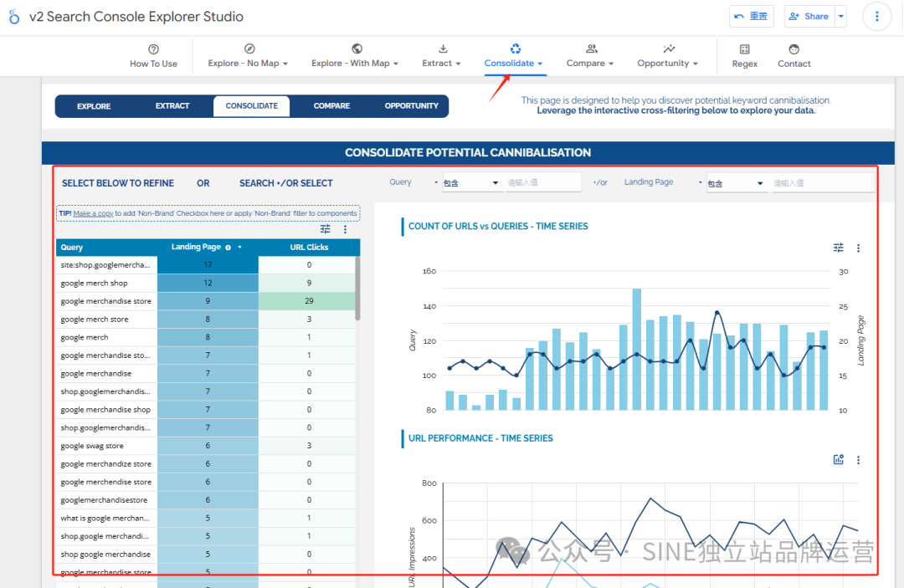Select the 'google merchandize store' query row

(x=208, y=463)
